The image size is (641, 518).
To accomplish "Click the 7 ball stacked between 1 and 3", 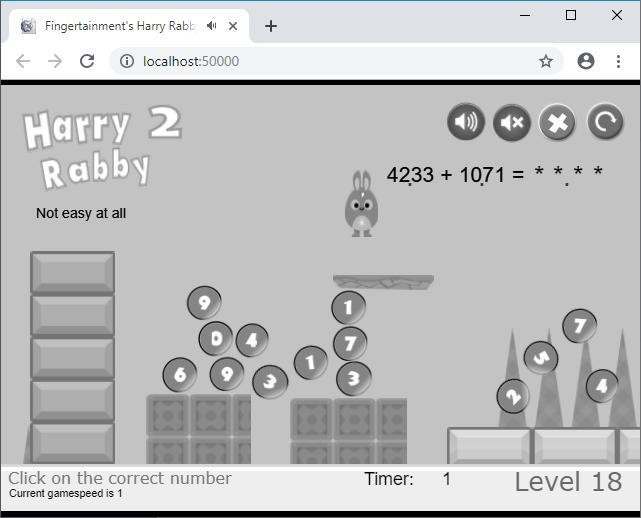I will coord(350,343).
